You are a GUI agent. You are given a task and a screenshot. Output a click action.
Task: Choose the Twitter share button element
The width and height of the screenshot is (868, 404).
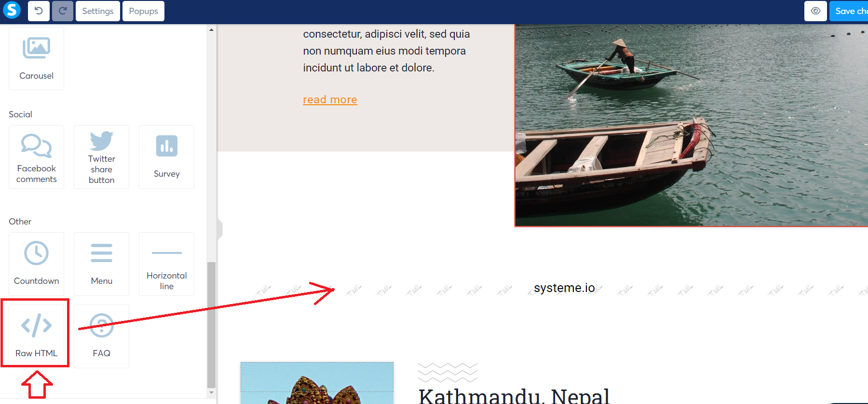click(101, 157)
